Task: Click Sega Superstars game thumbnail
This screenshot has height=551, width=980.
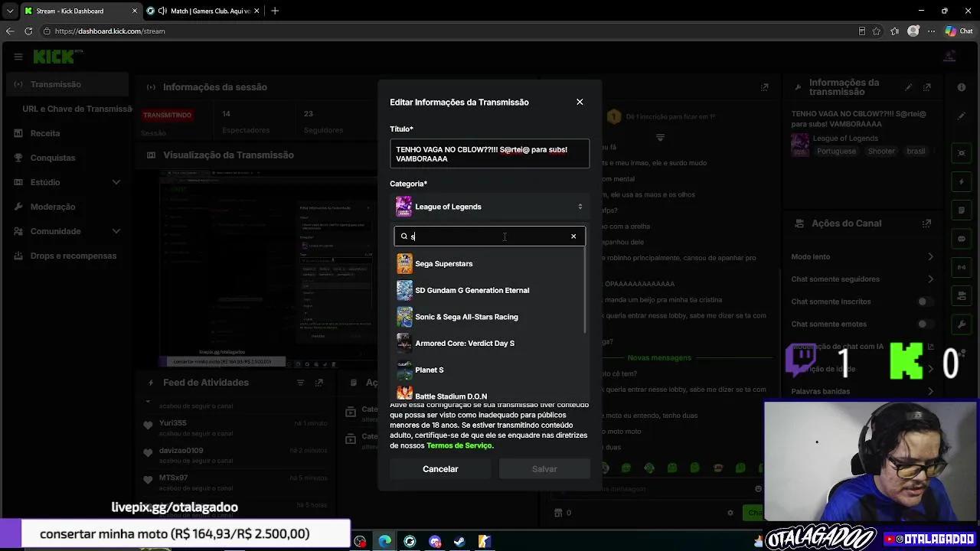Action: pos(404,263)
